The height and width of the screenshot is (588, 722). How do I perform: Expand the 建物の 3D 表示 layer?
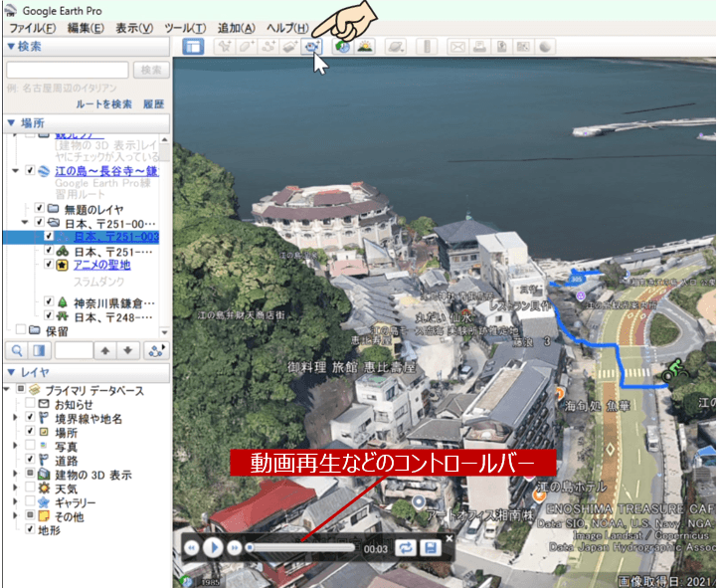15,475
